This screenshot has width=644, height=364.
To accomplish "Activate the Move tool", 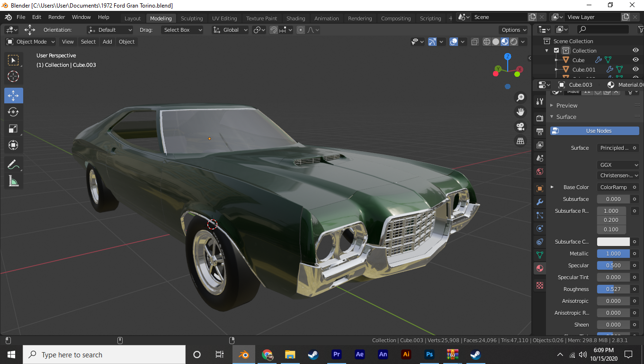I will [x=14, y=95].
